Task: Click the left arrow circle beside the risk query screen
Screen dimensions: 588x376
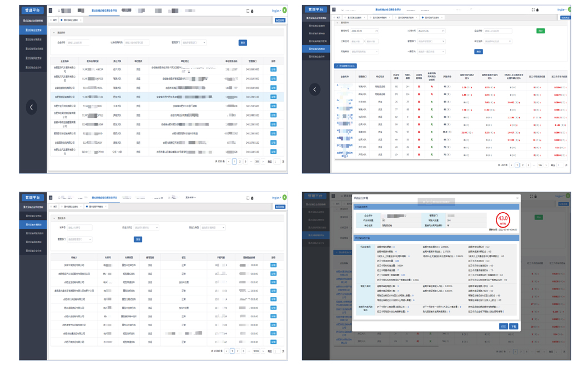Action: [x=315, y=89]
